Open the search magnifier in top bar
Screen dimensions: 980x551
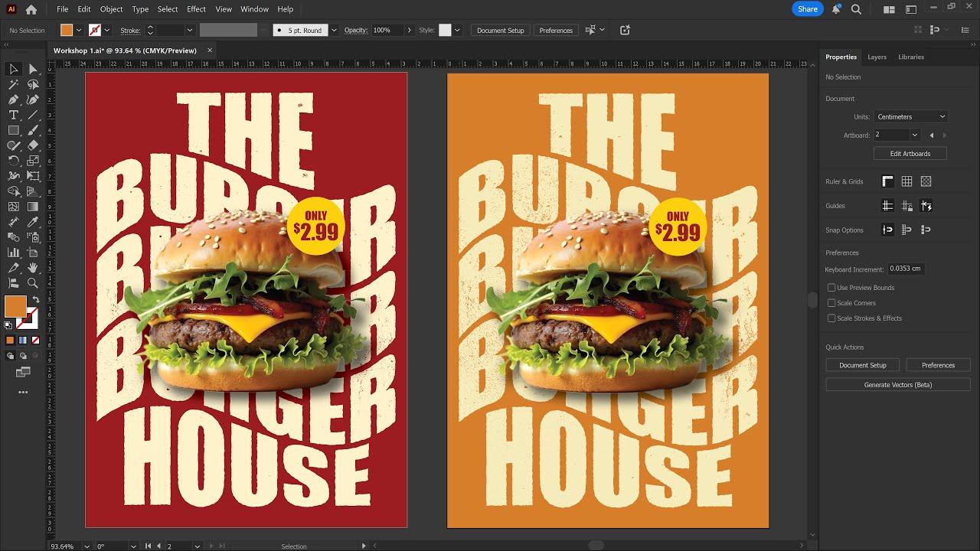pyautogui.click(x=857, y=9)
